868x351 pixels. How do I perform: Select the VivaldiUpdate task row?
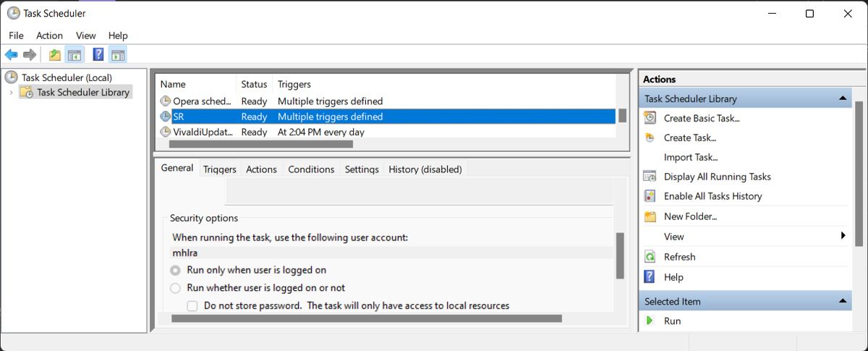pos(386,132)
